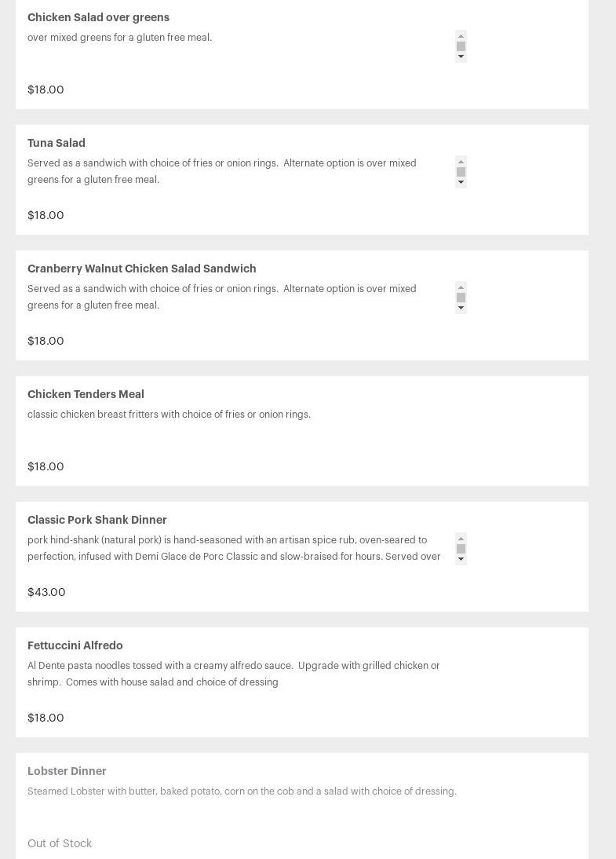The image size is (616, 859).
Task: Click the Chicken Salad description scroll-down arrow
Action: pos(461,57)
